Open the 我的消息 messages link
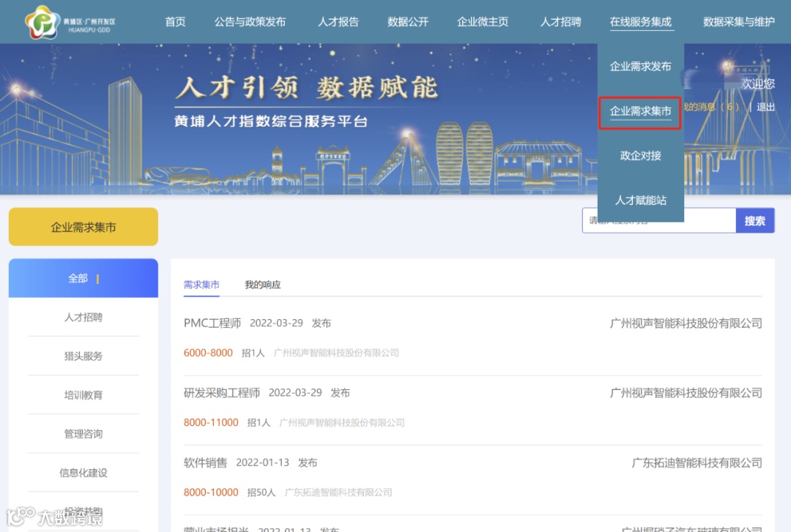 (x=711, y=107)
